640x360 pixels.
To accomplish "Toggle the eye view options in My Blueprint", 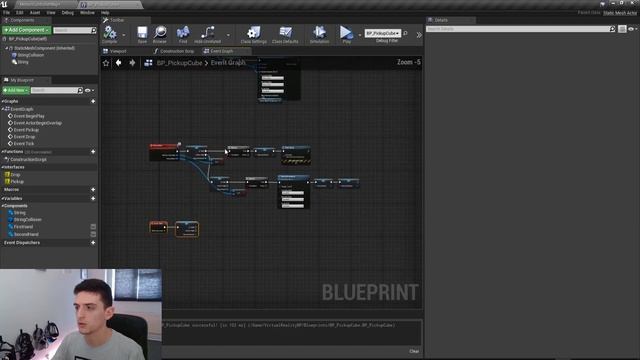I will (x=88, y=90).
